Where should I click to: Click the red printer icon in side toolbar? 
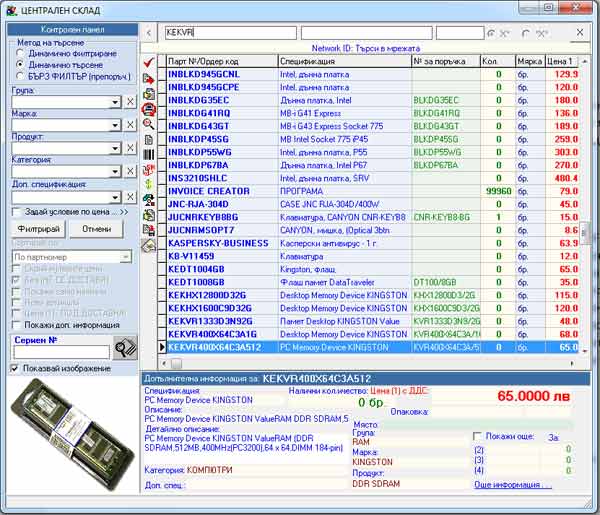tap(148, 108)
